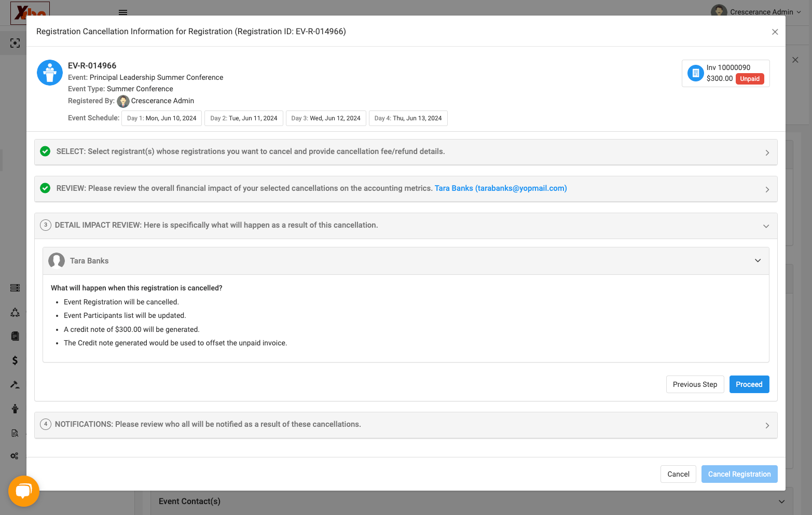
Task: Select Day 3: Wed, Jun 12, 2024 chip
Action: click(x=326, y=118)
